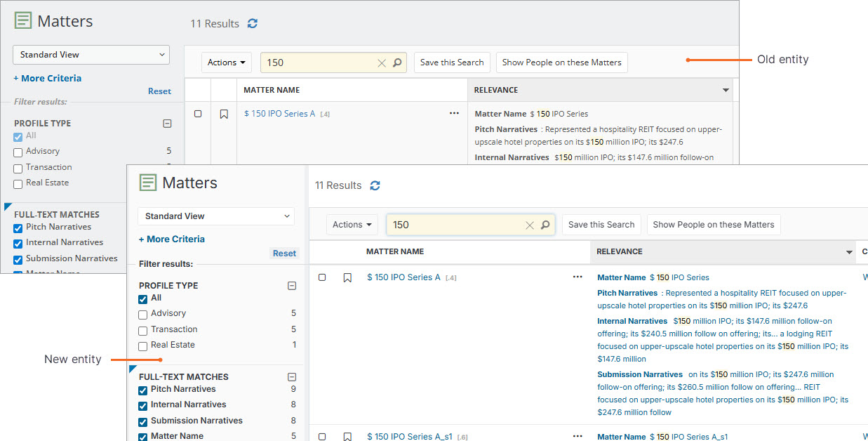
Task: Refresh results in the new entity window
Action: [x=375, y=185]
